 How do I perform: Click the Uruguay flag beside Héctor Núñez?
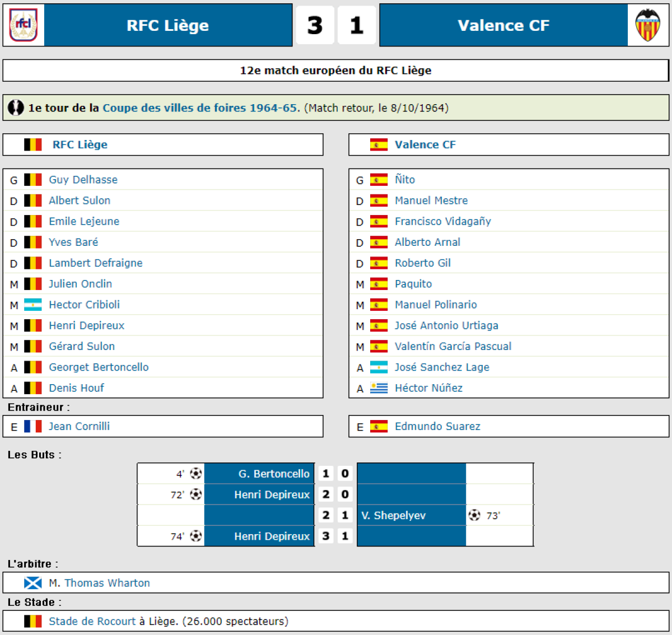point(379,388)
